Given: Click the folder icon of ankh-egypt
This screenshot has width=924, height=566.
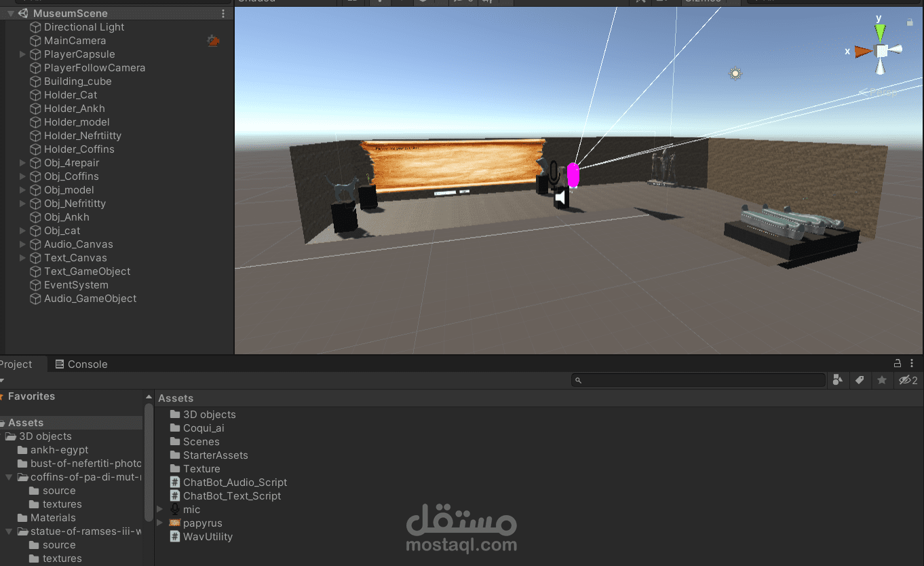Looking at the screenshot, I should 22,450.
